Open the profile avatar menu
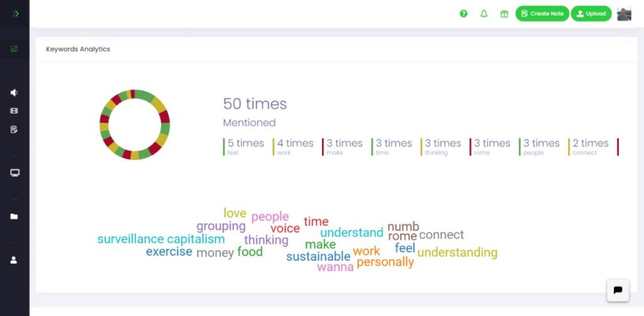The height and width of the screenshot is (316, 644). pos(624,14)
